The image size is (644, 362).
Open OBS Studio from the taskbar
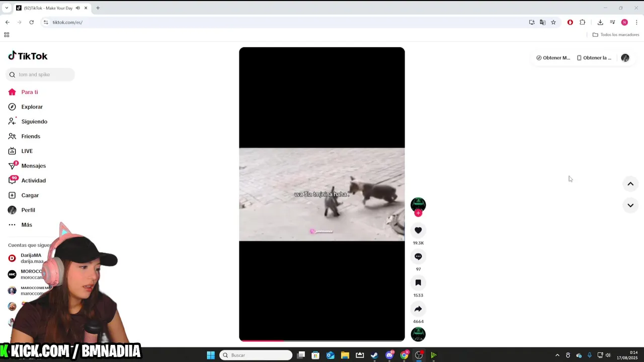click(x=419, y=355)
